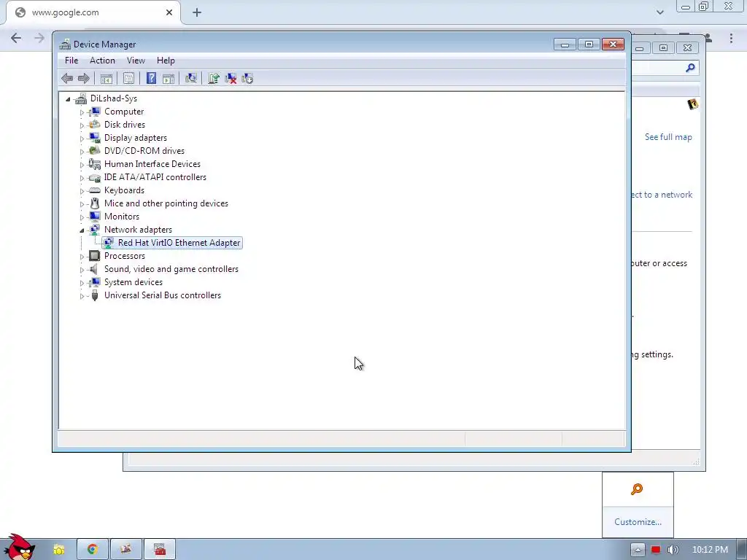Open the Action menu
The width and height of the screenshot is (747, 560).
[102, 61]
